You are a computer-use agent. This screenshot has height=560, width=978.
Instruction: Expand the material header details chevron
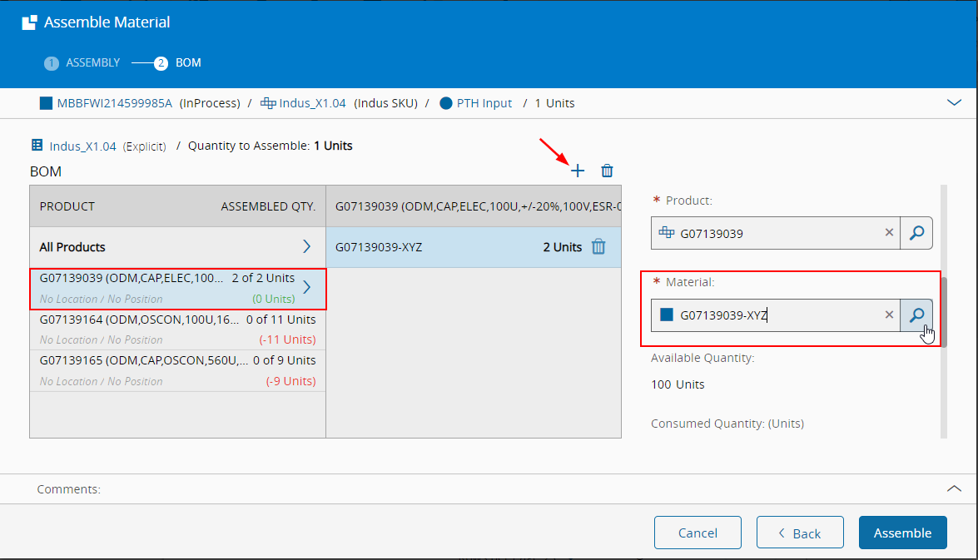pos(954,102)
